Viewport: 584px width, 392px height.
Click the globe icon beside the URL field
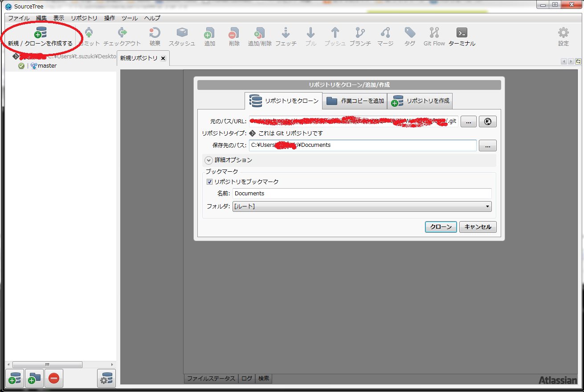[x=488, y=121]
